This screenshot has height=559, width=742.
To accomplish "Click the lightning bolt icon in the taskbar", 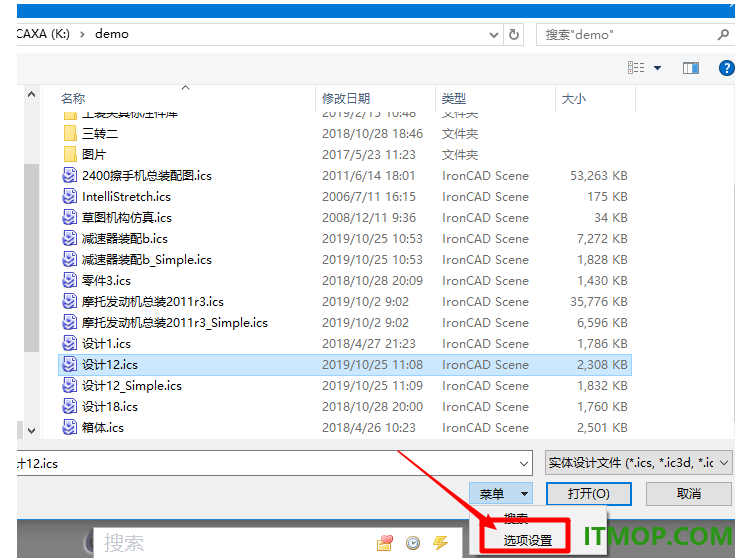I will 440,542.
